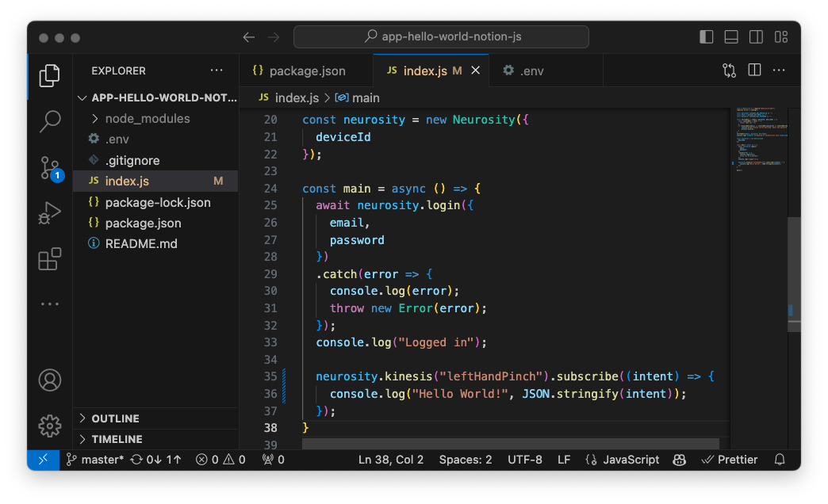828x504 pixels.
Task: Open notifications bell in status bar
Action: (x=780, y=460)
